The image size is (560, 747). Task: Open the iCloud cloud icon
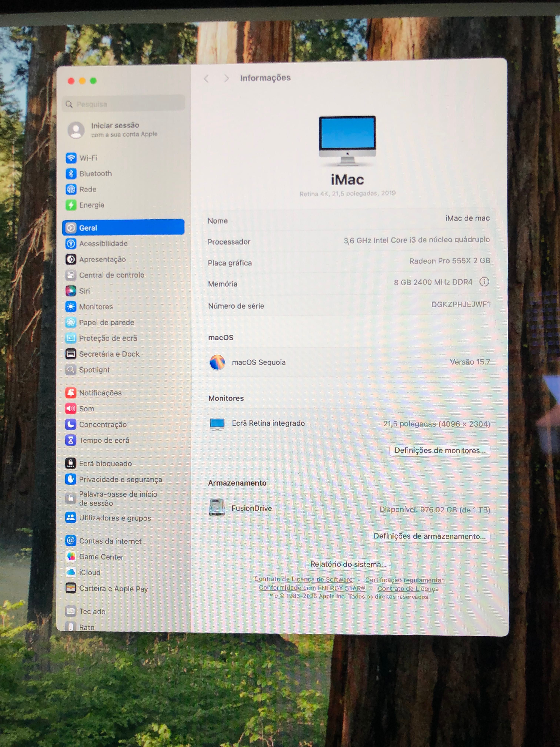click(71, 572)
